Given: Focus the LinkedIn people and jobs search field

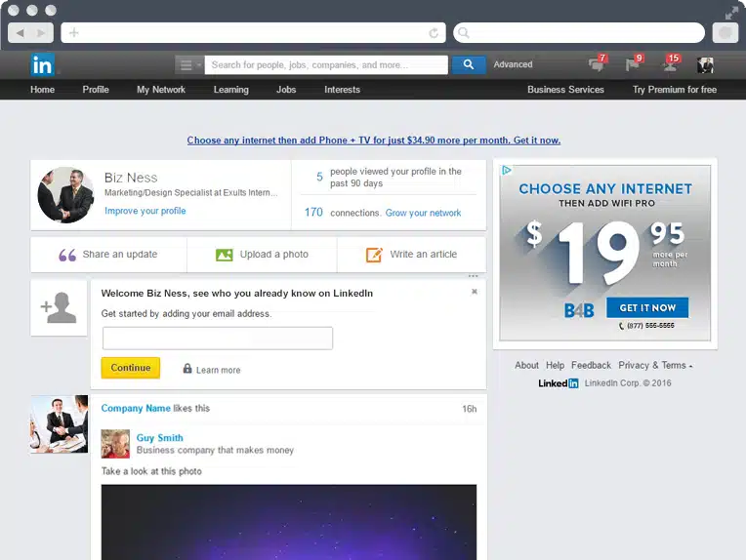Looking at the screenshot, I should 326,64.
